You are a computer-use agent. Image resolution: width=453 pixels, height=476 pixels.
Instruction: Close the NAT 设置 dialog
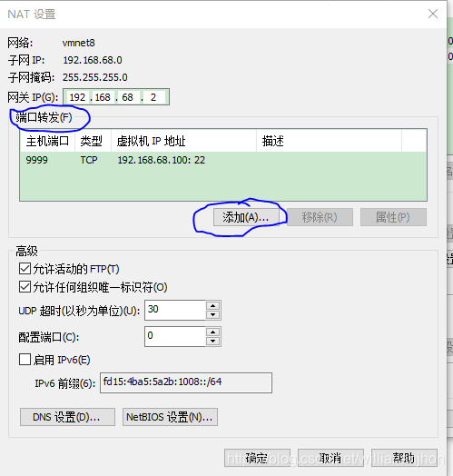pos(433,14)
